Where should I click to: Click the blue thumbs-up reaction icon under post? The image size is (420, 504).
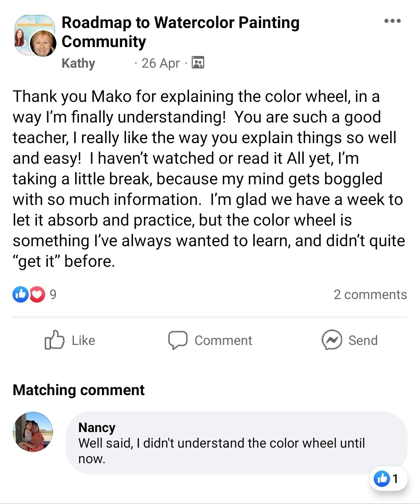pyautogui.click(x=20, y=294)
